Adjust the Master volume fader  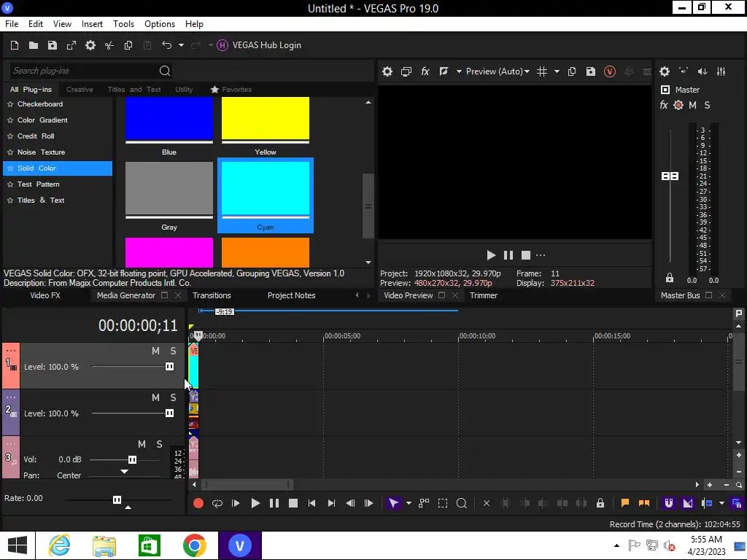tap(670, 176)
